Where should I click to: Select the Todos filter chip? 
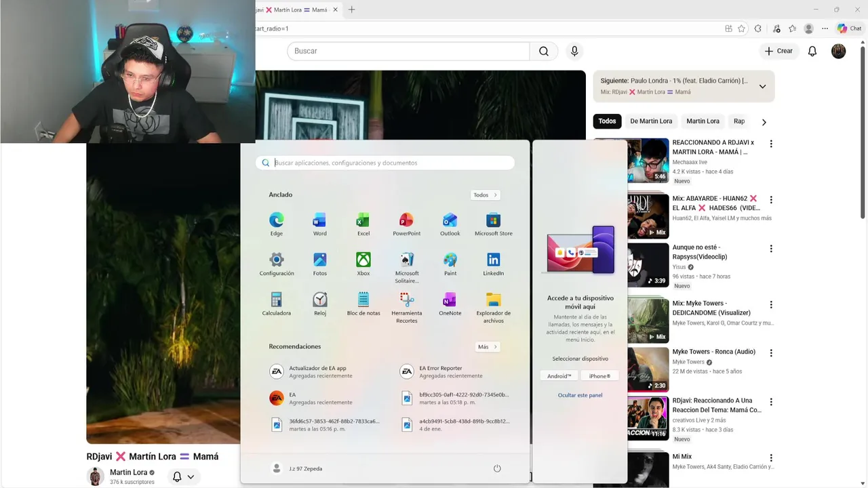click(x=607, y=121)
